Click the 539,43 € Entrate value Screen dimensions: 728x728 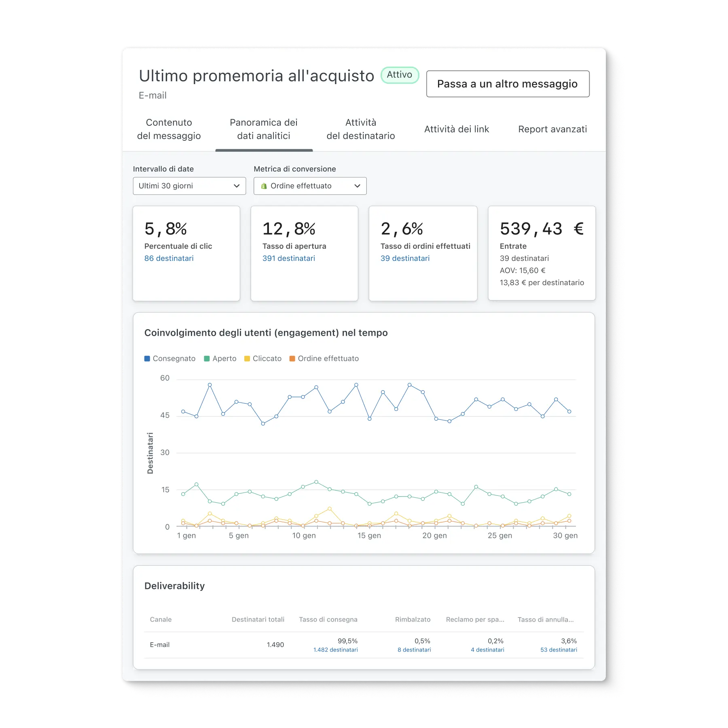tap(542, 229)
